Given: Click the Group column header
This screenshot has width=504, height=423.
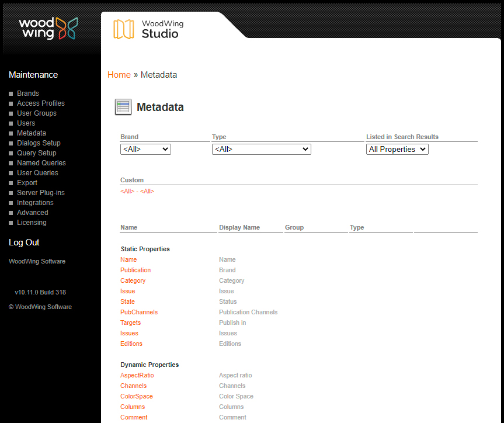Looking at the screenshot, I should (294, 227).
